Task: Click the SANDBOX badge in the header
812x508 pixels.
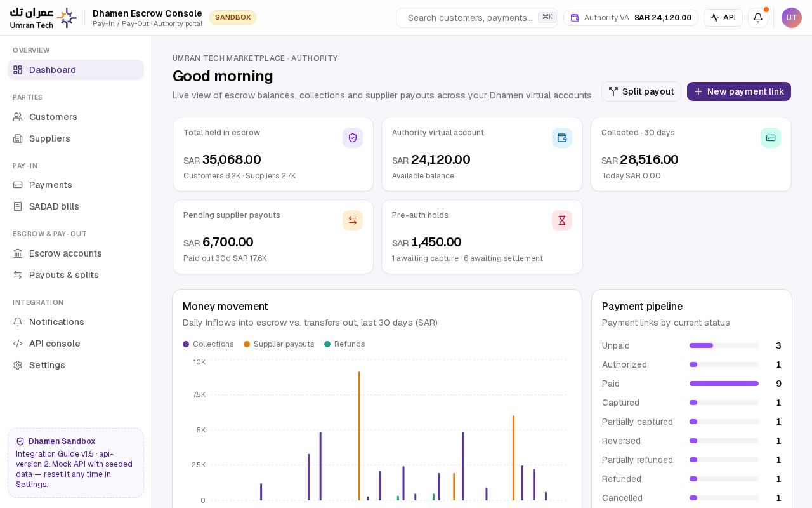Action: point(233,18)
